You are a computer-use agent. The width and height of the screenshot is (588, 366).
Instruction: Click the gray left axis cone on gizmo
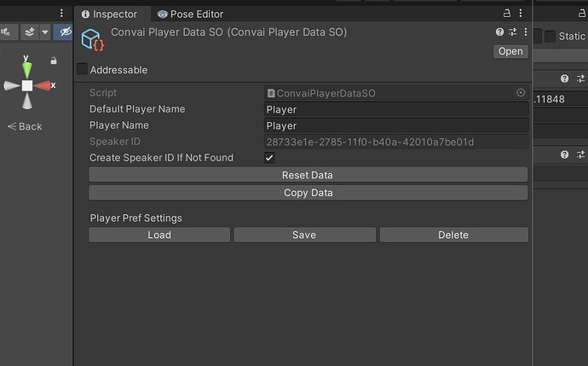coord(12,86)
